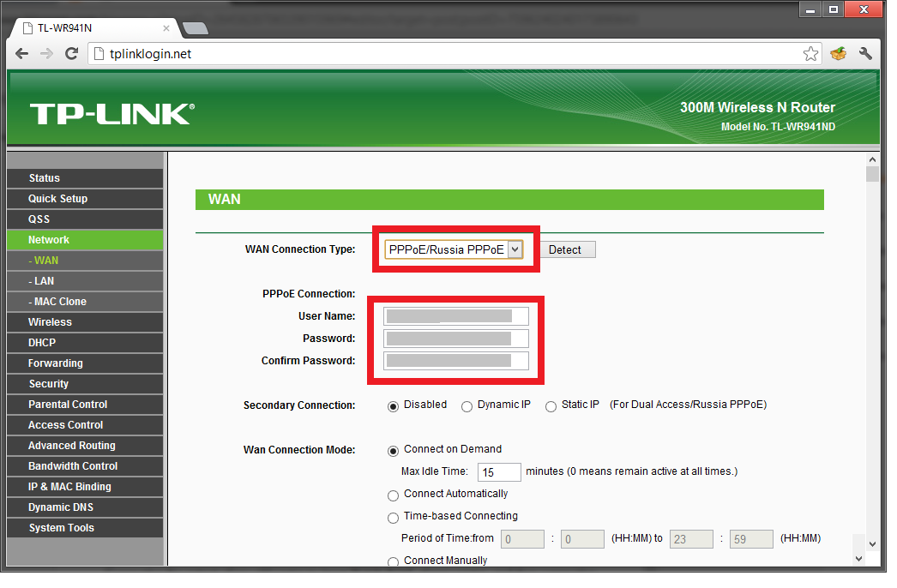Select Time-based Connecting mode

pyautogui.click(x=393, y=519)
